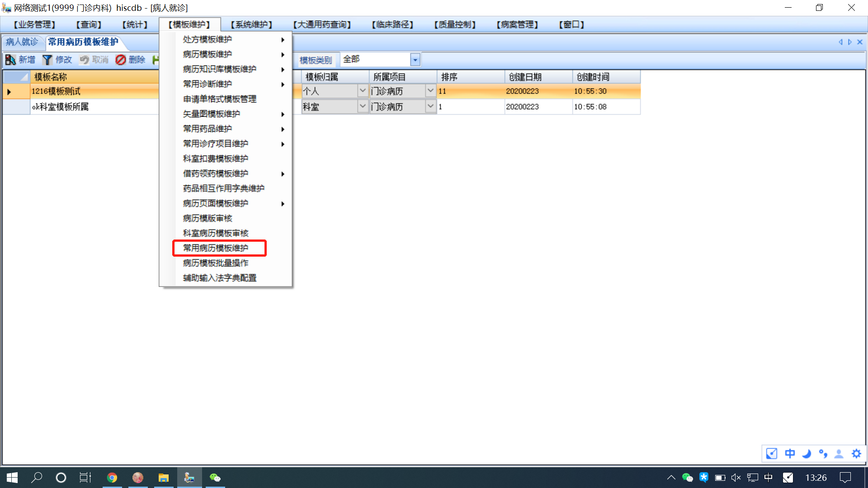Switch to the 病人就诊 tab
This screenshot has width=868, height=488.
click(22, 42)
